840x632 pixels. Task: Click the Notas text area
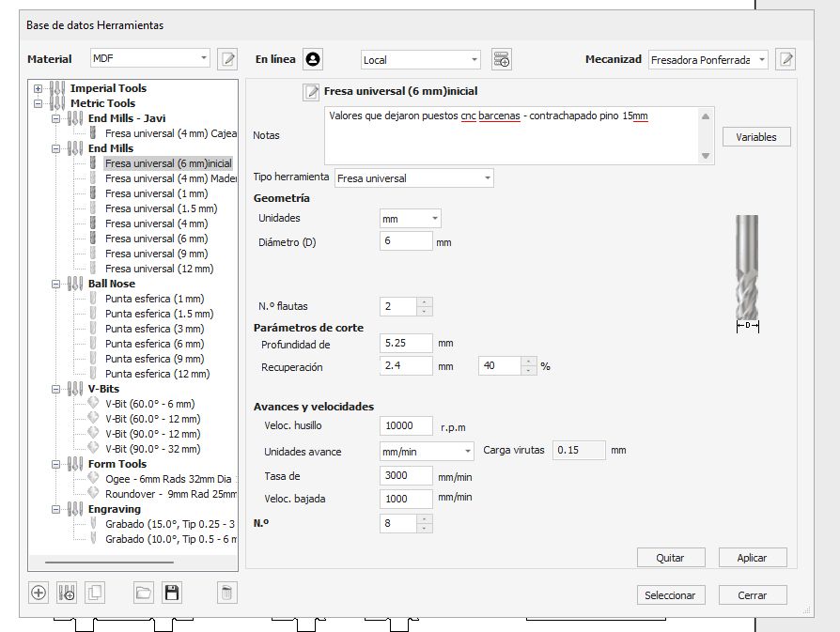[x=512, y=135]
